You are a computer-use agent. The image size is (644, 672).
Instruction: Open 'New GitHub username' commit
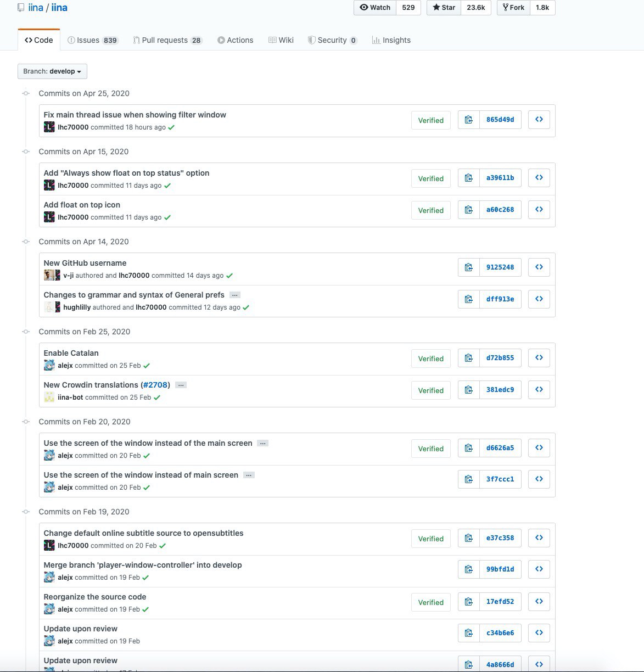[x=85, y=263]
